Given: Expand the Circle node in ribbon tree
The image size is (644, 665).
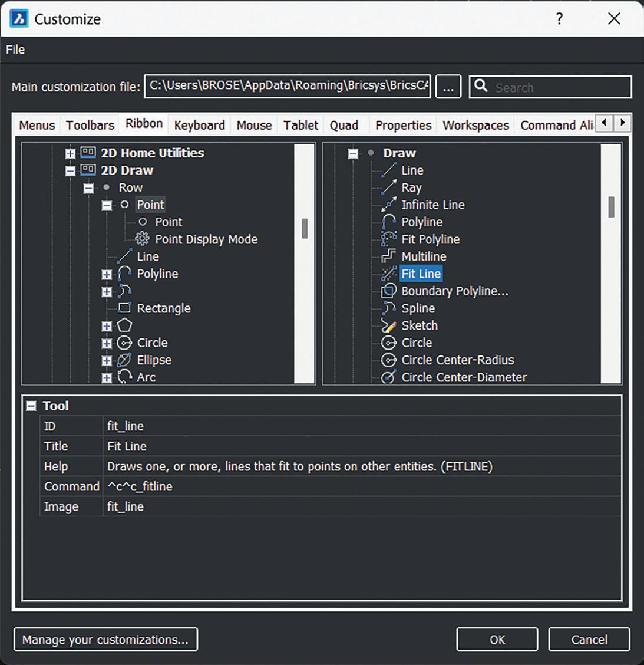Looking at the screenshot, I should 107,344.
